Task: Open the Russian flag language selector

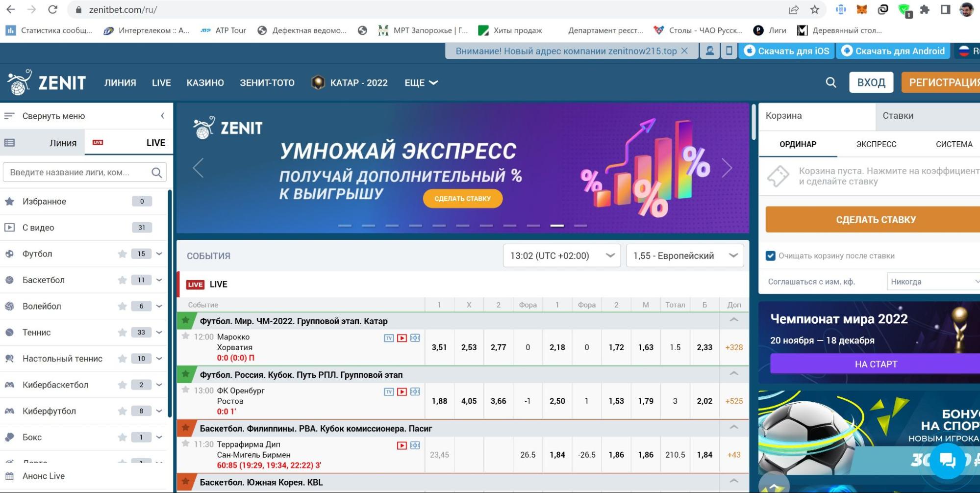Action: pos(964,51)
